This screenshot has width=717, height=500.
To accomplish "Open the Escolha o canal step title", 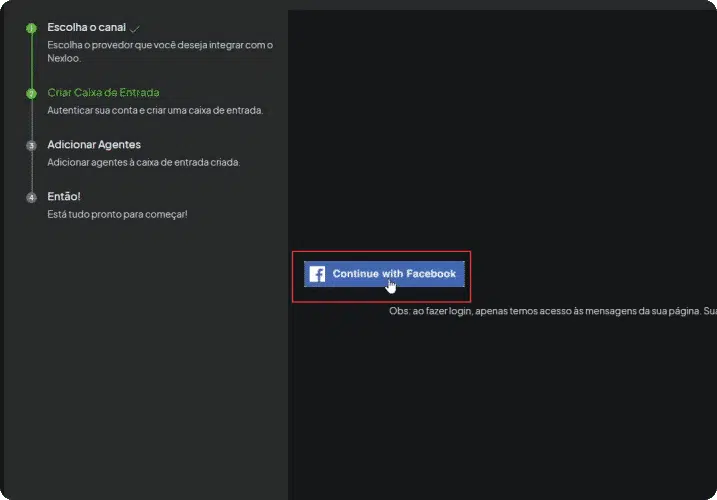I will [86, 27].
